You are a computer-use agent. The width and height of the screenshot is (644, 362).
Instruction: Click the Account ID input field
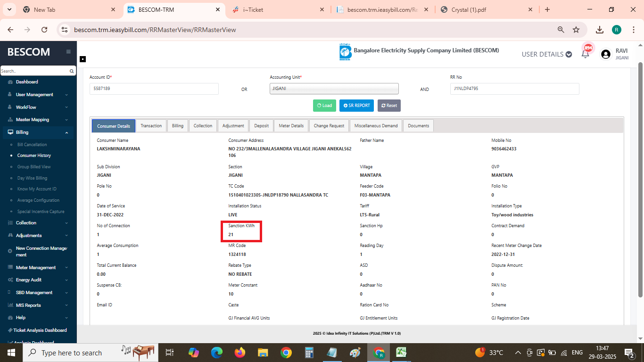154,89
